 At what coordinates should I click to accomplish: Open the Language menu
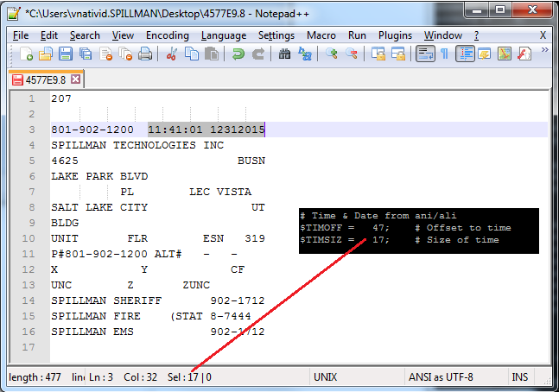coord(224,35)
